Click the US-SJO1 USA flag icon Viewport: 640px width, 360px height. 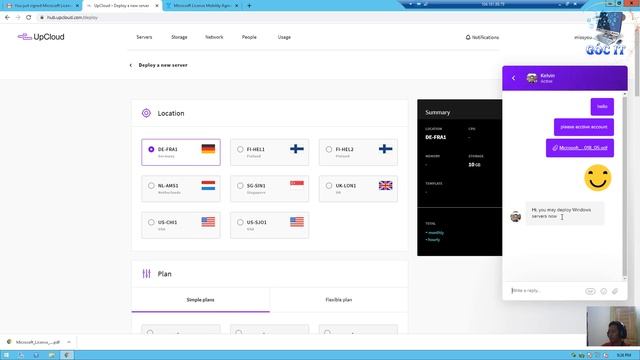[x=297, y=222]
